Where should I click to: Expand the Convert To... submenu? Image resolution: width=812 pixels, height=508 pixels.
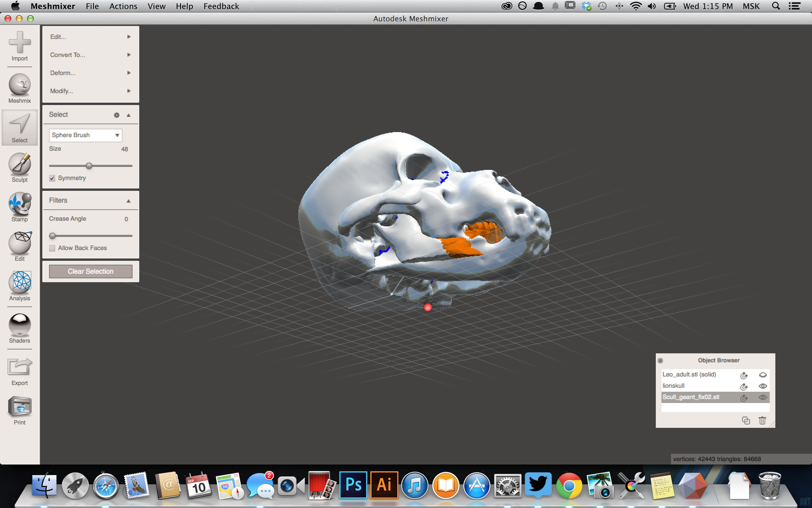(91, 55)
